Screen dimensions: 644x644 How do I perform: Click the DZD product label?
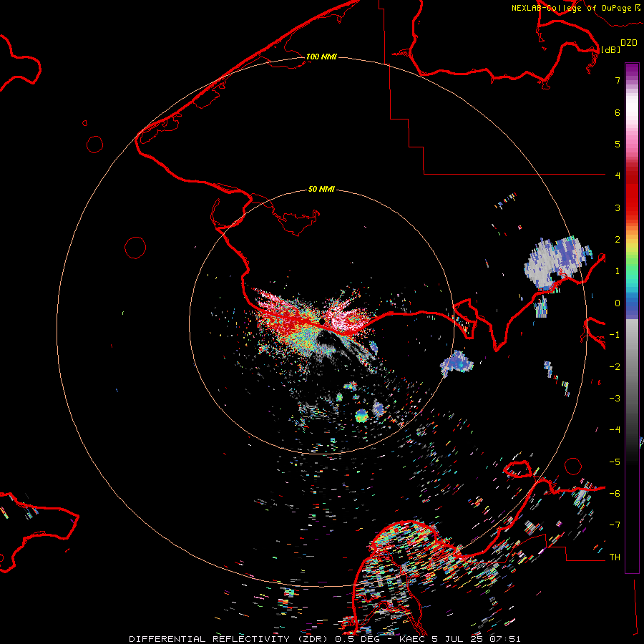pos(628,43)
